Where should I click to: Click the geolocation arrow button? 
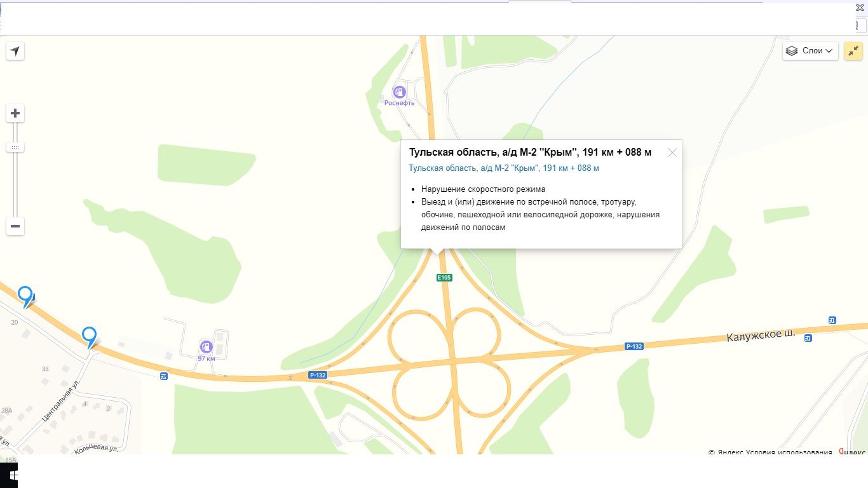[x=15, y=51]
